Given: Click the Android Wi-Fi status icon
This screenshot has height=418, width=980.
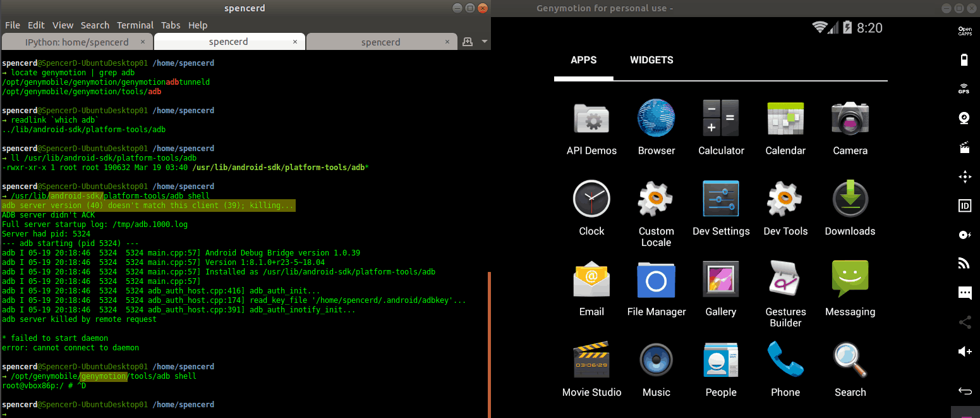Looking at the screenshot, I should point(820,27).
